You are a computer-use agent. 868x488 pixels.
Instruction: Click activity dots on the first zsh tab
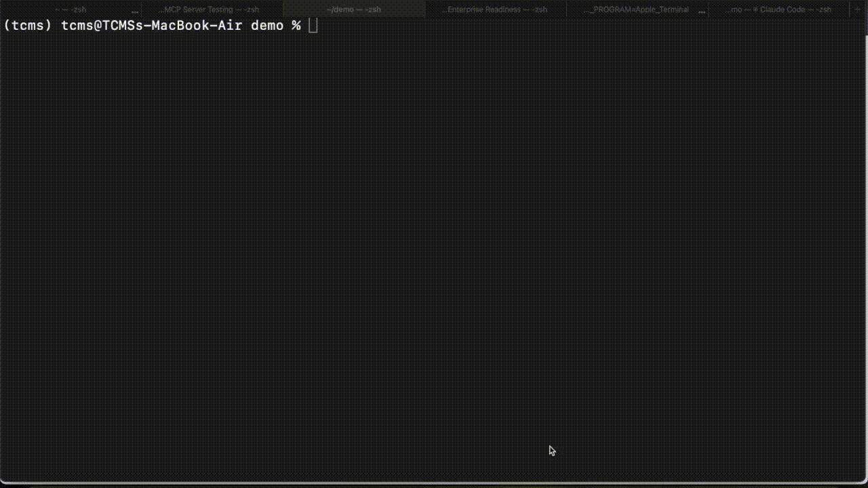[135, 11]
